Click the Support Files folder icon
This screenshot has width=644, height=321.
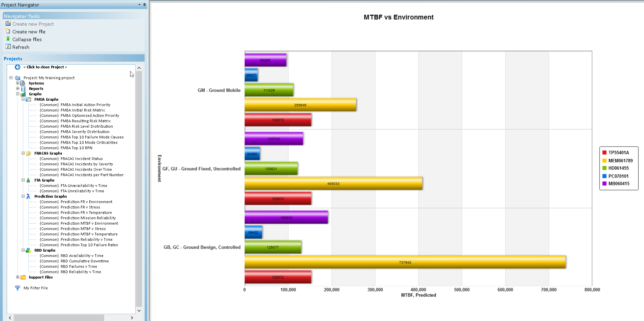[23, 277]
